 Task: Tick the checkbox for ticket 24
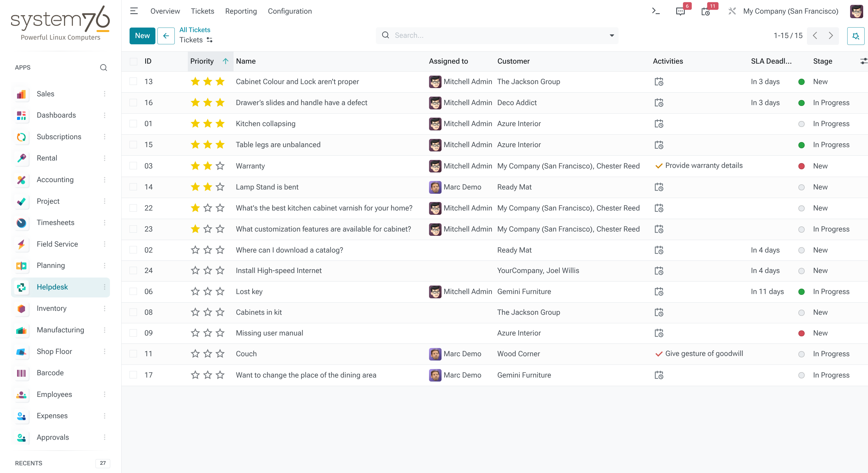[x=134, y=270]
